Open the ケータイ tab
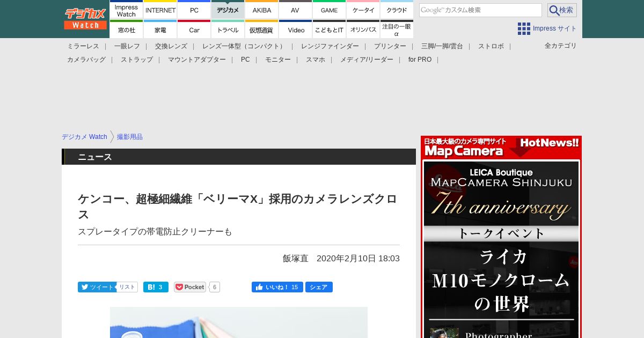644x338 pixels. [x=363, y=10]
